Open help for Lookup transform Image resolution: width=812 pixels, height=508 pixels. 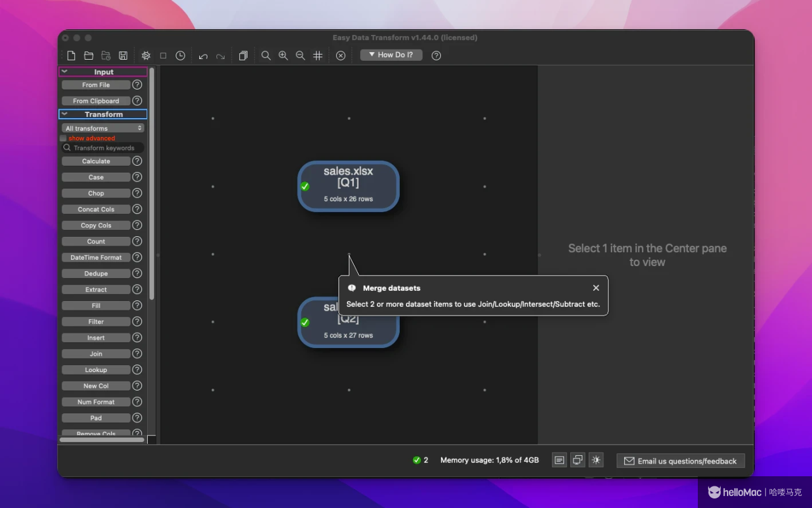[137, 370]
